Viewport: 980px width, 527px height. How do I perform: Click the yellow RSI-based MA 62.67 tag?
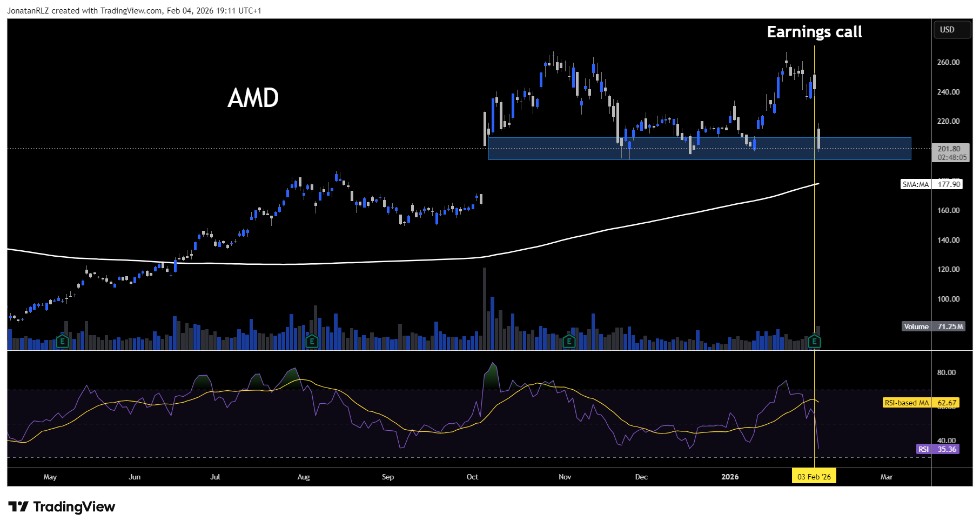click(x=921, y=403)
